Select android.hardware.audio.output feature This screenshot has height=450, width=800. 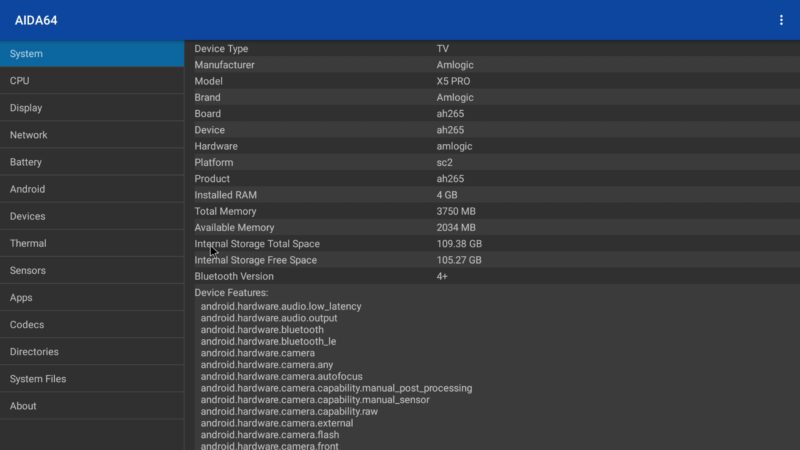point(269,318)
